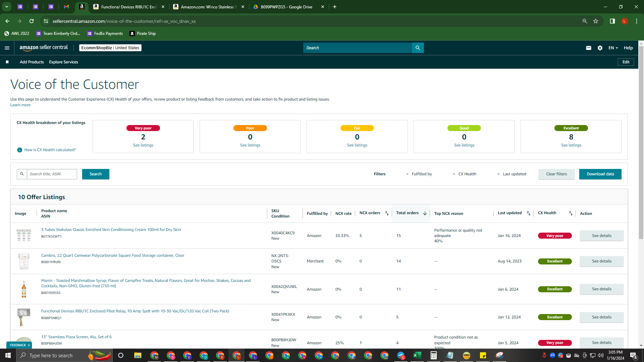
Task: Open the Seller Central hamburger menu
Action: pyautogui.click(x=7, y=48)
